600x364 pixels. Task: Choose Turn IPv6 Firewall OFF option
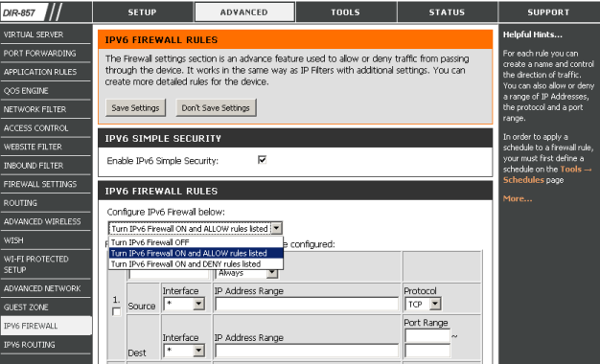tap(196, 242)
